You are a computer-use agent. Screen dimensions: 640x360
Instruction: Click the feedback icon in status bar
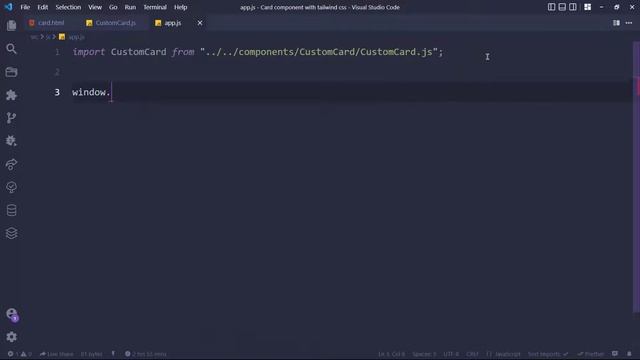point(615,354)
